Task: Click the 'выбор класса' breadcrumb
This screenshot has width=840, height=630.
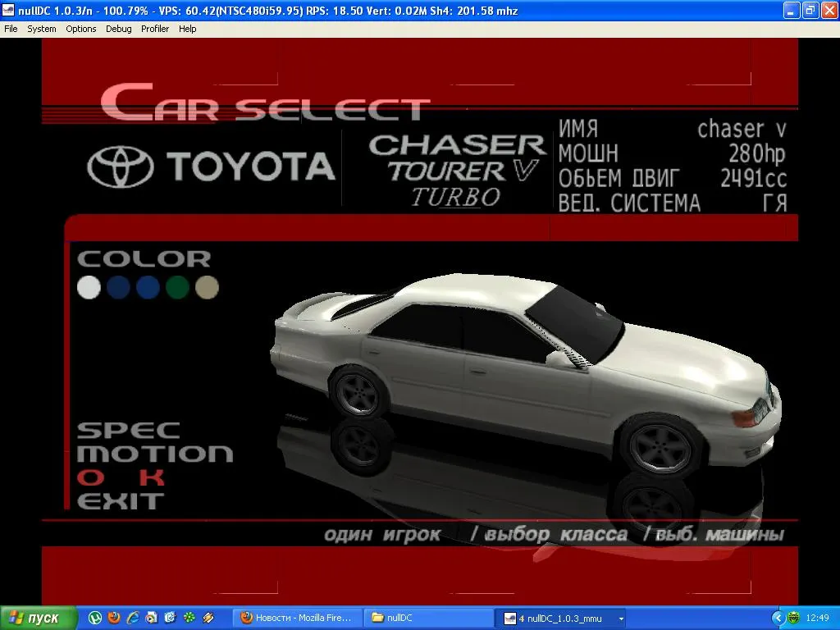Action: pos(555,534)
